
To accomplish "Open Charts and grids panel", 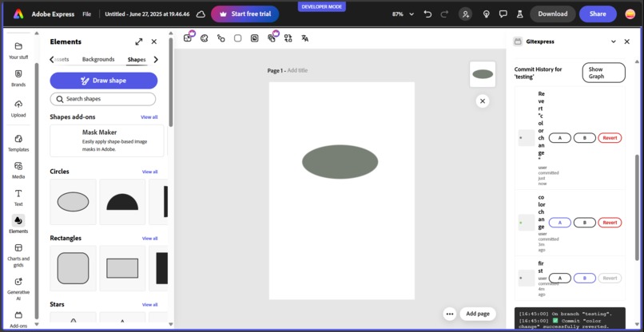I will click(x=18, y=255).
